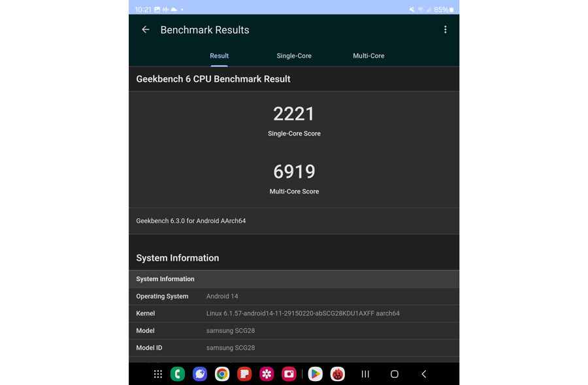Viewport: 588px width, 385px height.
Task: Tap the 2221 single-core score
Action: 293,114
